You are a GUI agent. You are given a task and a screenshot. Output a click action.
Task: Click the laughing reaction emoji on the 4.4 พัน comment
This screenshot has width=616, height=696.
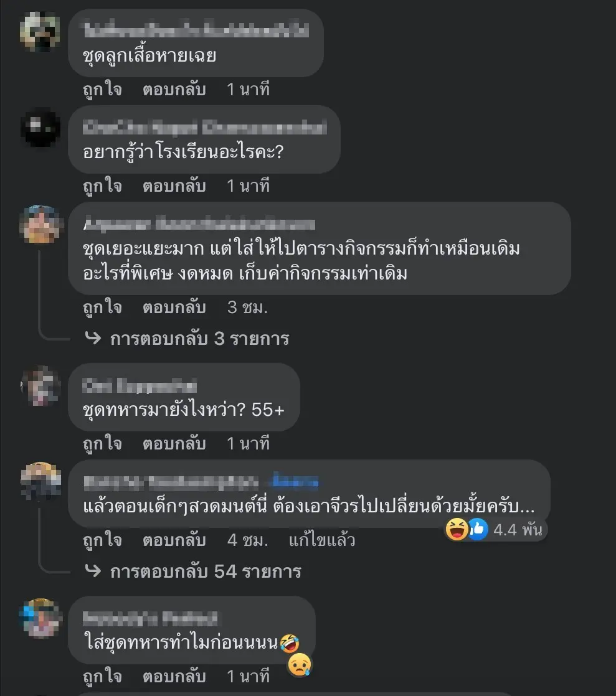pos(457,529)
